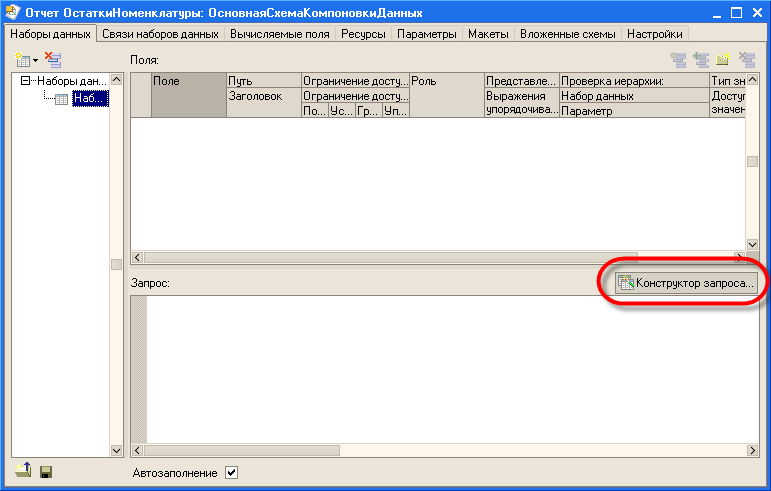Go to the Настройки tab
The image size is (771, 491).
(x=654, y=34)
